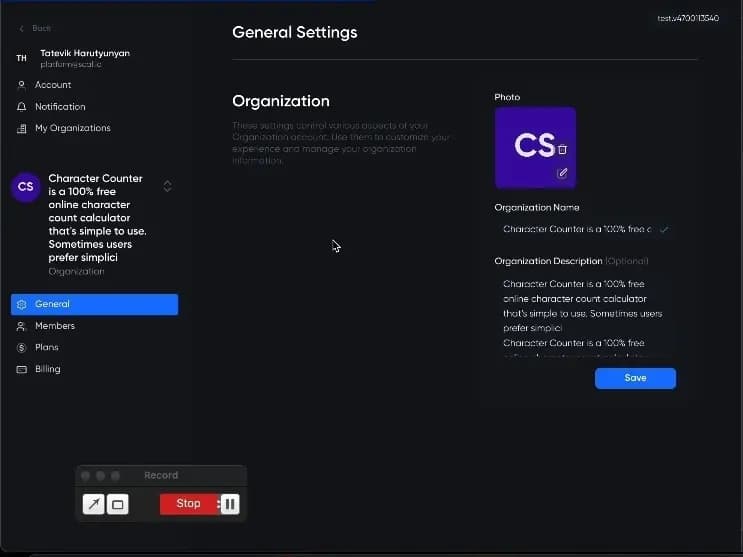Open the Members section
Viewport: 743px width, 557px height.
tap(55, 326)
